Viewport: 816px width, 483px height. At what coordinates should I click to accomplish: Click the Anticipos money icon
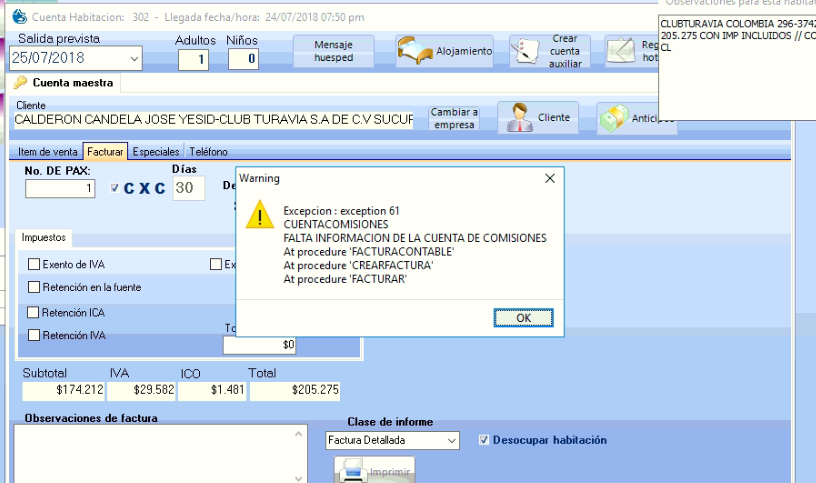click(613, 119)
